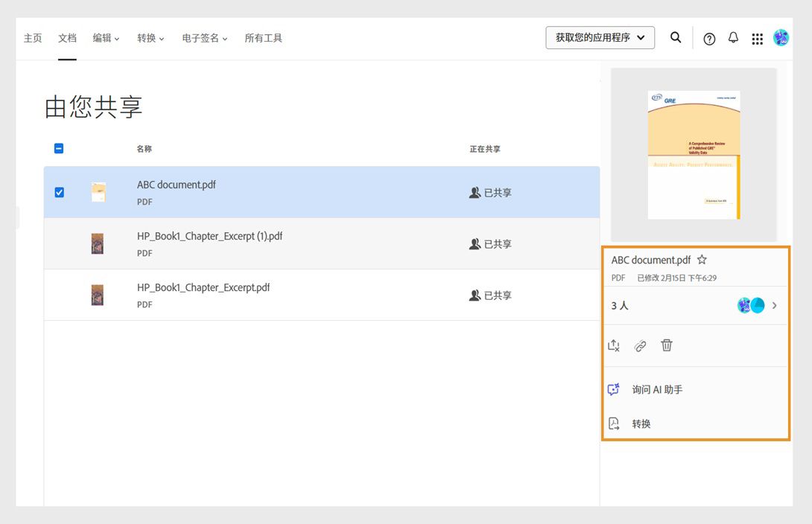Click the copy shared link icon
The height and width of the screenshot is (524, 812).
point(640,345)
